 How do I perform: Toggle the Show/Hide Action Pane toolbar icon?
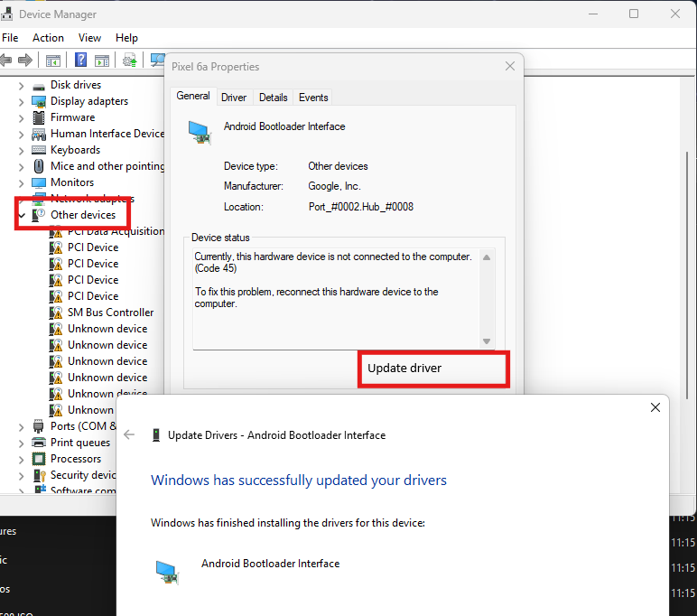pyautogui.click(x=102, y=60)
